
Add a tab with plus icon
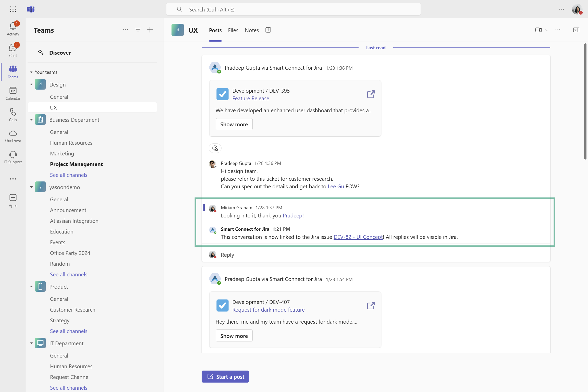coord(268,30)
